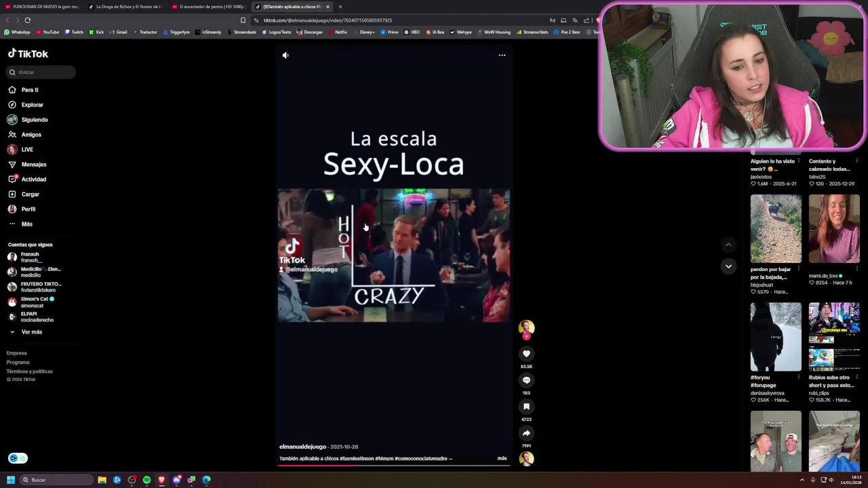Image resolution: width=868 pixels, height=488 pixels.
Task: Open the two-men video thumbnail
Action: click(776, 441)
